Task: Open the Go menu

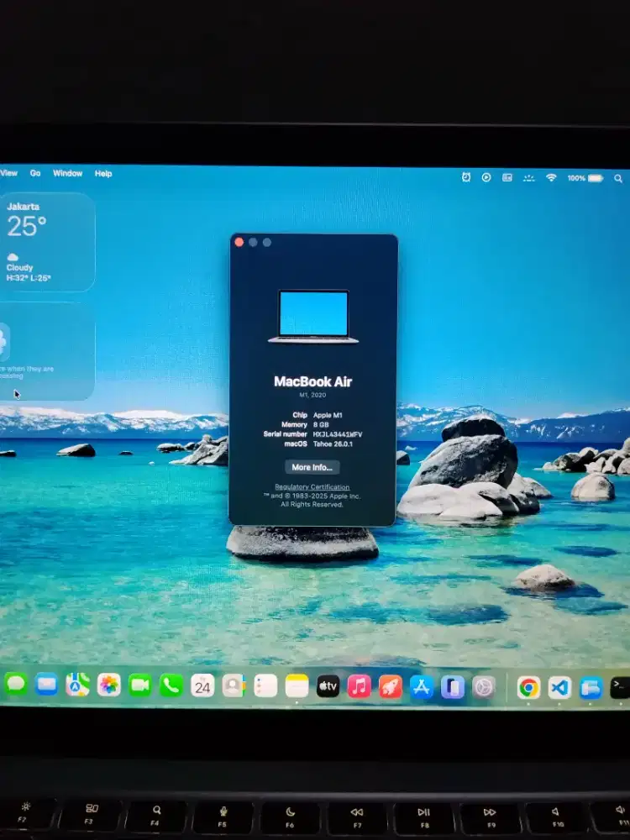Action: (x=35, y=173)
